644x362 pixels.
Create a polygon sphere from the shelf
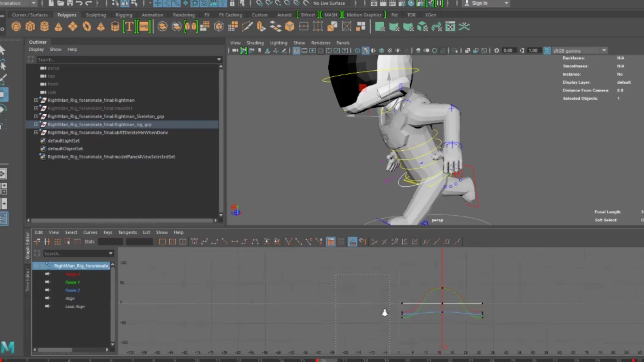(16, 27)
